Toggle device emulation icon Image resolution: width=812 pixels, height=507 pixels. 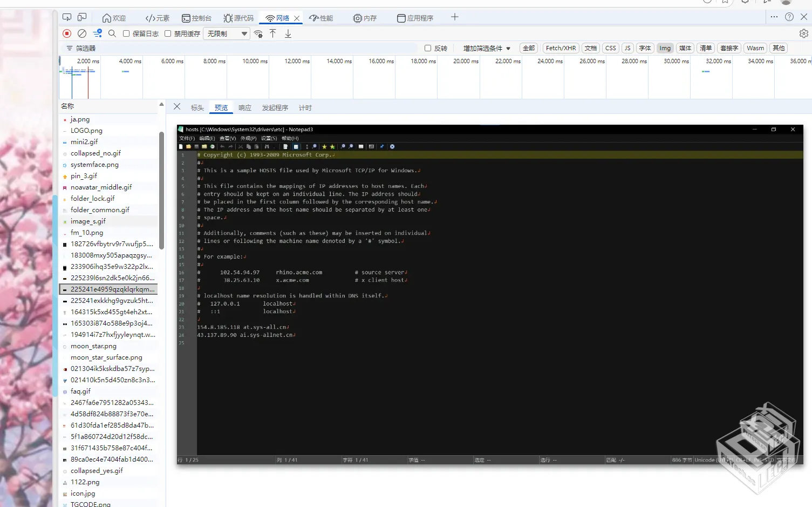(x=82, y=17)
